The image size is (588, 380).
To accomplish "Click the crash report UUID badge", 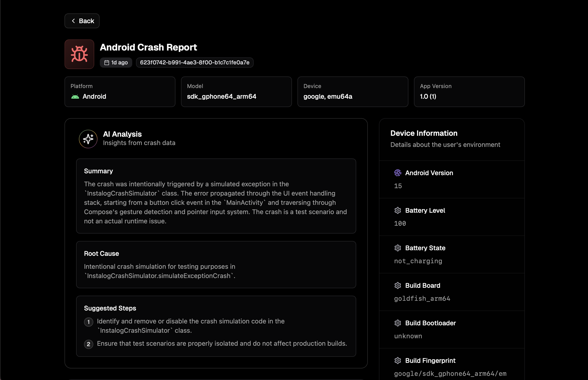I will [x=194, y=62].
